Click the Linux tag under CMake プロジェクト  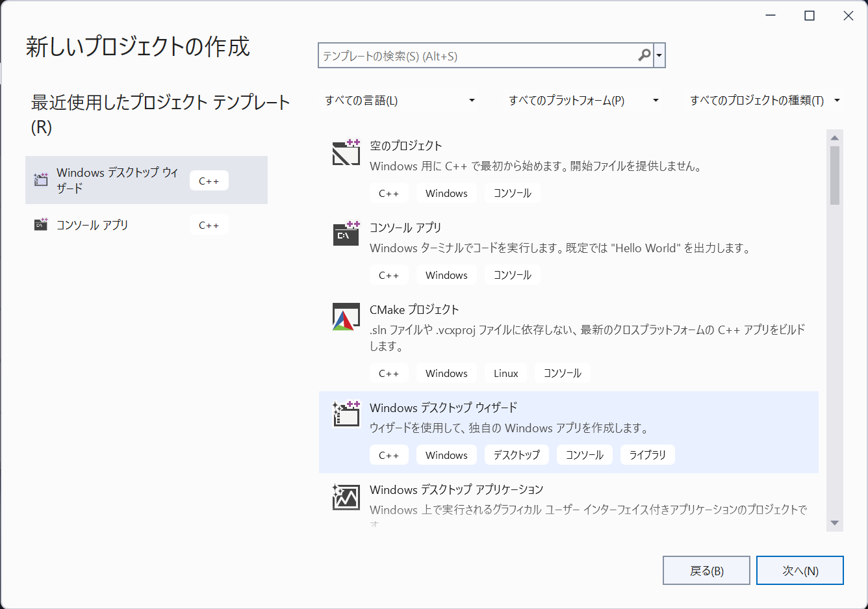[505, 373]
